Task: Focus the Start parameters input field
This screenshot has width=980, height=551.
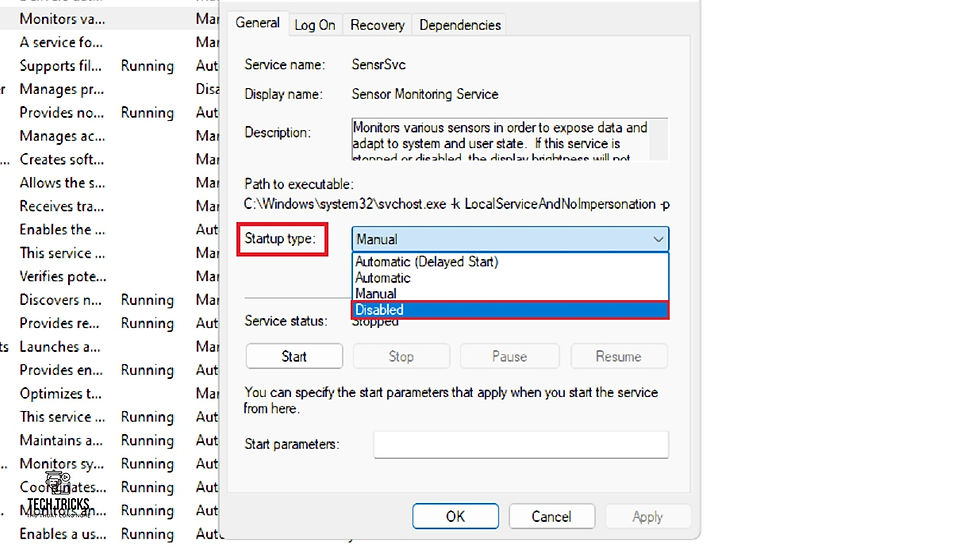Action: pyautogui.click(x=521, y=445)
